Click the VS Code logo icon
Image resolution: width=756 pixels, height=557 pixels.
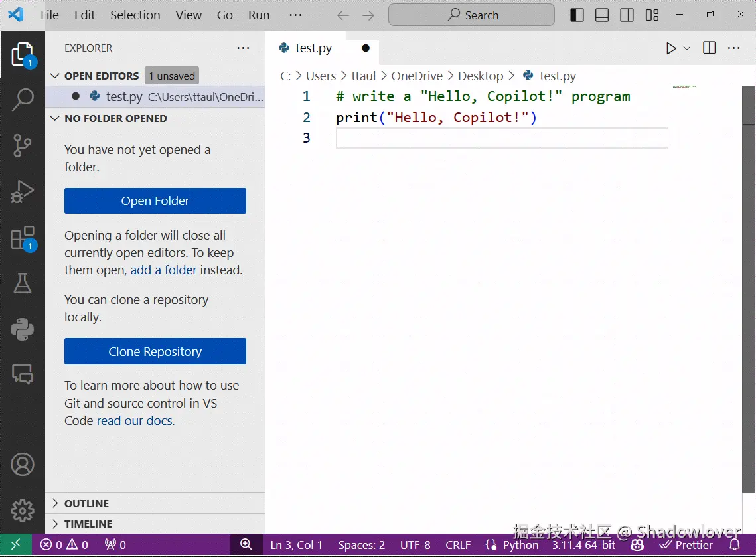pos(15,15)
